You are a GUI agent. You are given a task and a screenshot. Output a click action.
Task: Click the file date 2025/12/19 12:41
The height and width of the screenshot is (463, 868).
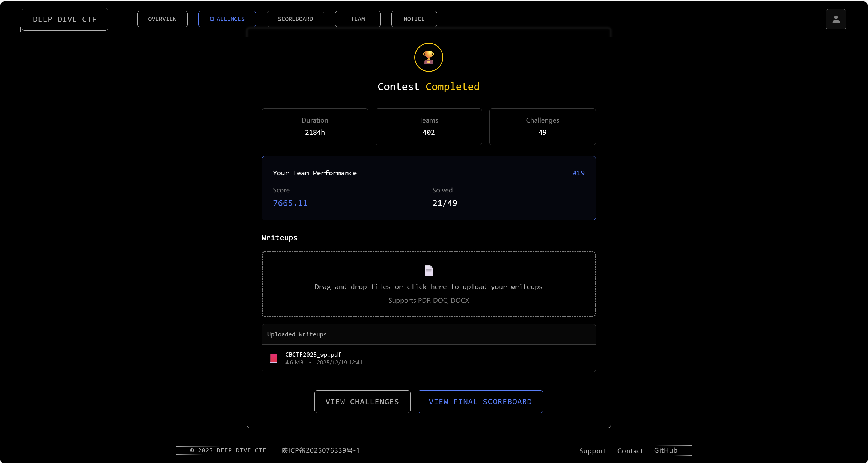339,363
